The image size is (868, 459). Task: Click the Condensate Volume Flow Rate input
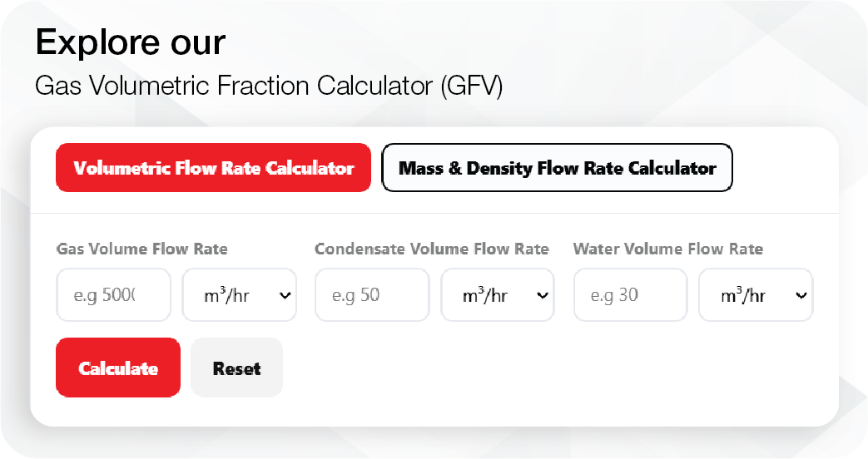pyautogui.click(x=372, y=295)
